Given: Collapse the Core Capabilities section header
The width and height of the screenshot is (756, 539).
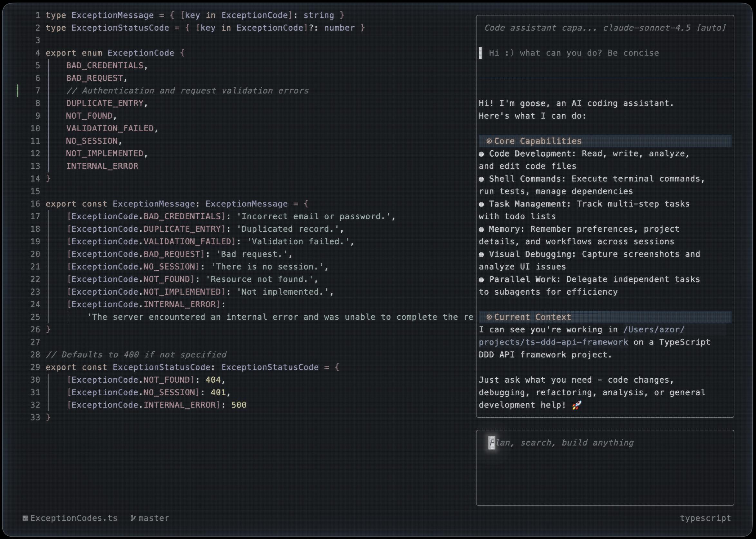Looking at the screenshot, I should tap(538, 141).
